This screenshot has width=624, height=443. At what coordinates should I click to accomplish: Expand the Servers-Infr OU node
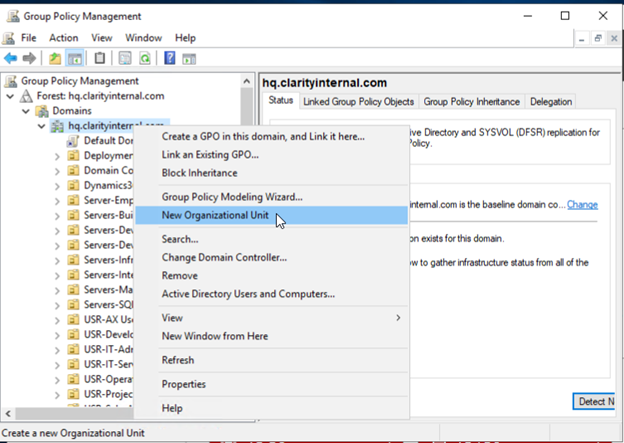click(57, 261)
